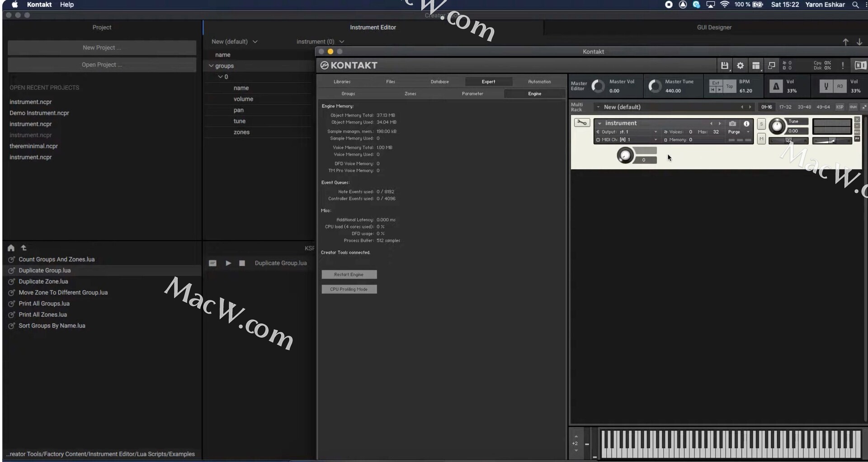Click the exclamation panic button in Kontakt
This screenshot has width=868, height=462.
(843, 66)
